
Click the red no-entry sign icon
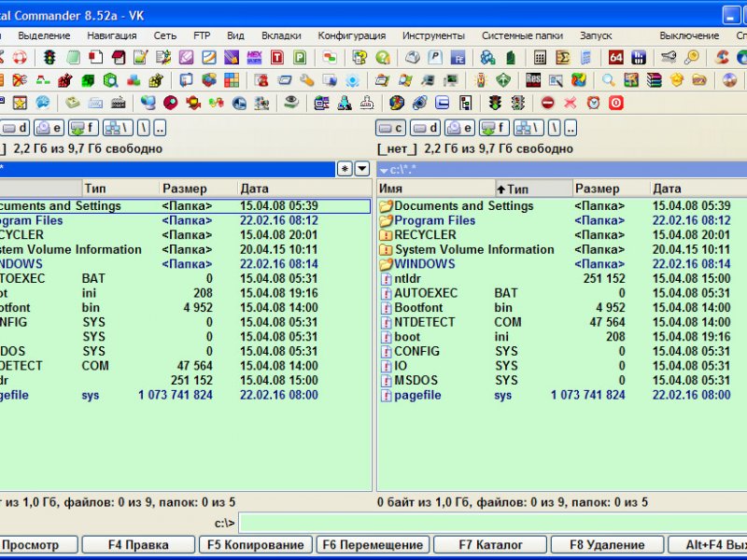548,103
